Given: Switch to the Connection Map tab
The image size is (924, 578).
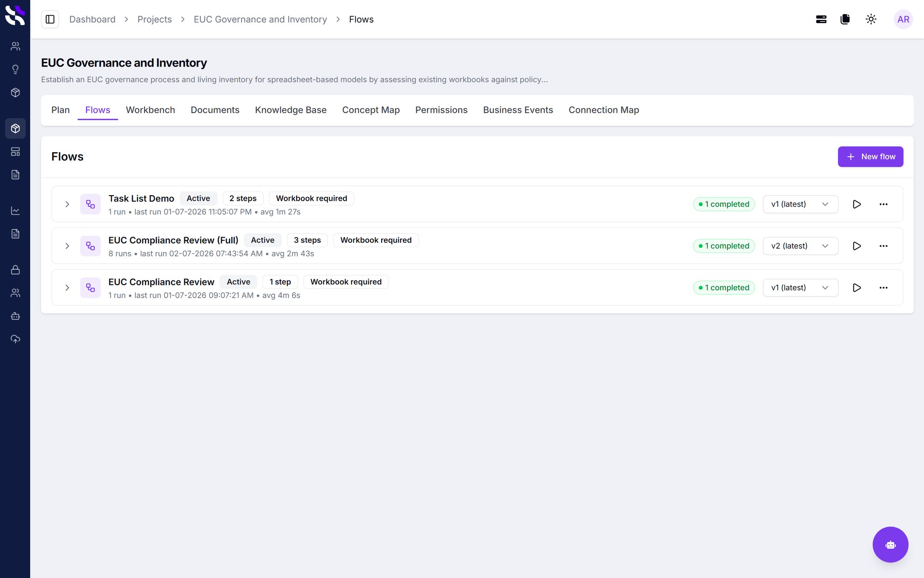Looking at the screenshot, I should tap(603, 110).
